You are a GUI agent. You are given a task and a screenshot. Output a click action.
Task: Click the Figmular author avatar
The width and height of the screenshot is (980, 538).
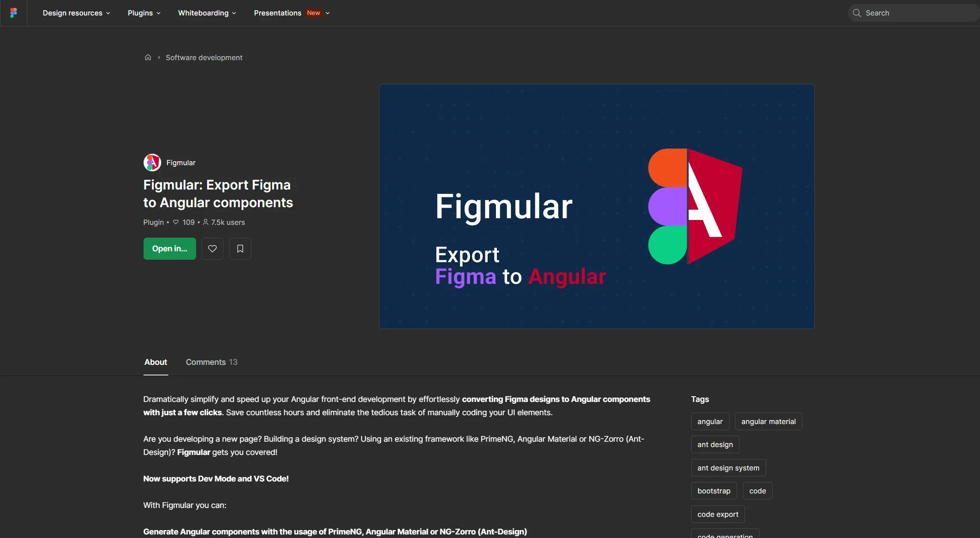point(152,163)
